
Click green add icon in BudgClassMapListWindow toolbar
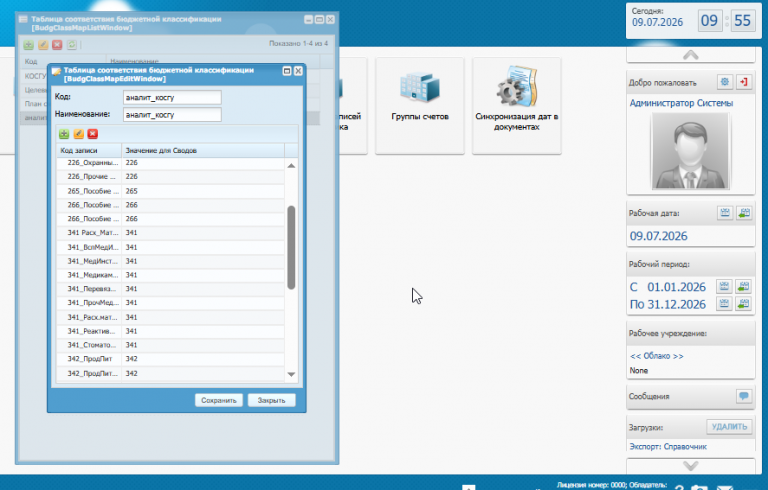tap(28, 45)
